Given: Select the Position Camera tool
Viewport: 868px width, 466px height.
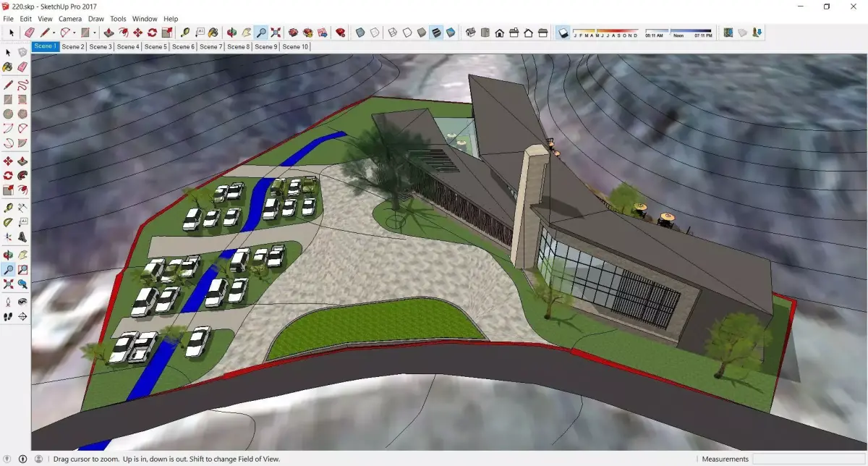Looking at the screenshot, I should [8, 301].
